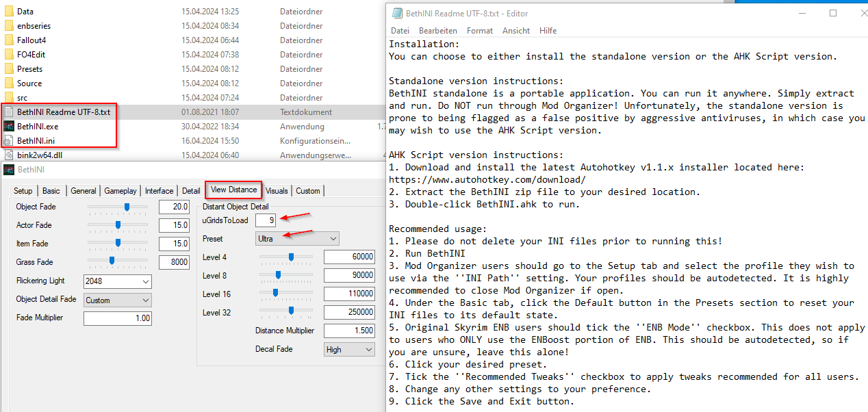868x412 pixels.
Task: Select the View Distance tab
Action: (x=234, y=190)
